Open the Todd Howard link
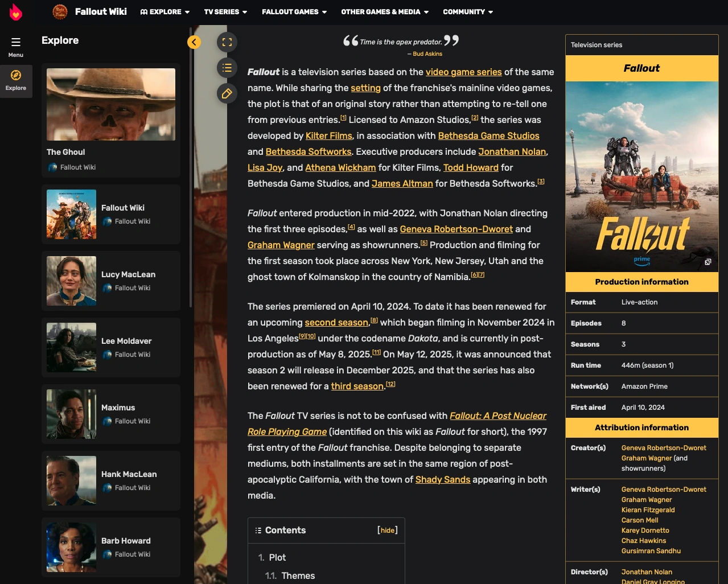The image size is (728, 584). (x=471, y=167)
